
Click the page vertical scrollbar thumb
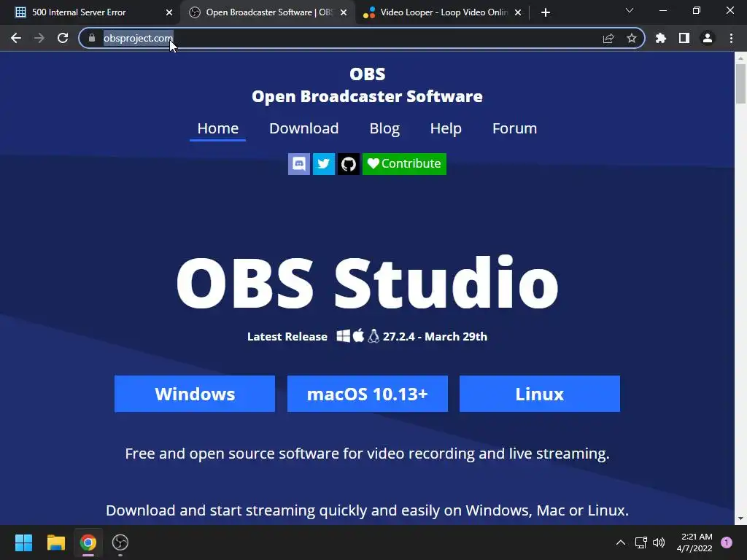(x=740, y=83)
